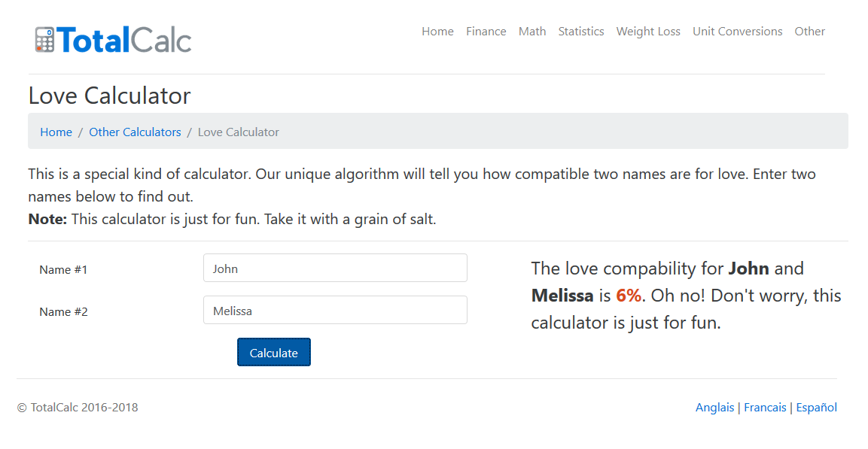The width and height of the screenshot is (868, 449).
Task: Open the Home navigation menu item
Action: [x=437, y=31]
